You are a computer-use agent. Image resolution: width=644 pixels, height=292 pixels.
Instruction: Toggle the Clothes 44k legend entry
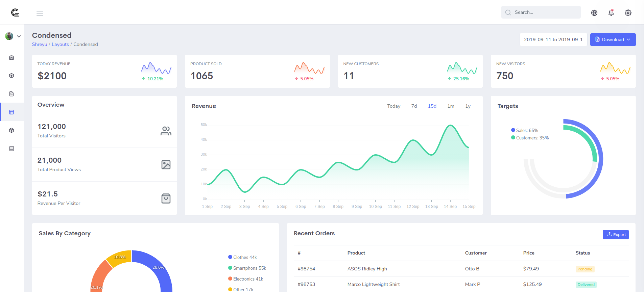(242, 257)
